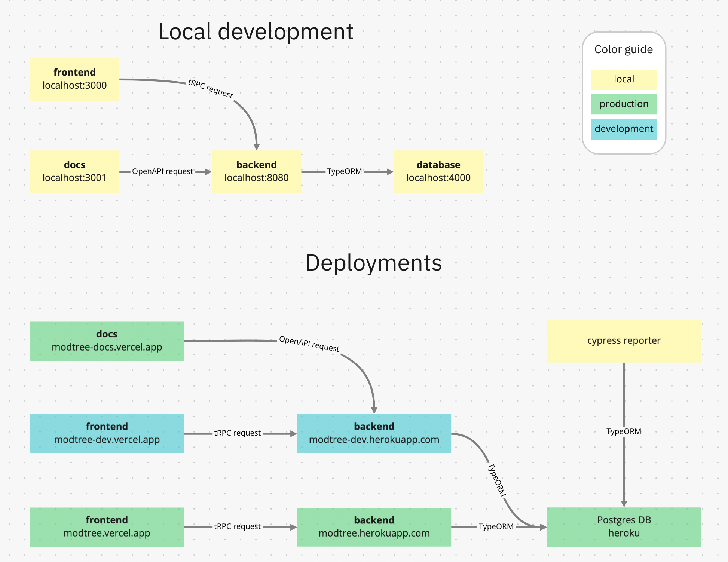
Task: Select the local frontend localhost:3000 box
Action: pos(74,79)
